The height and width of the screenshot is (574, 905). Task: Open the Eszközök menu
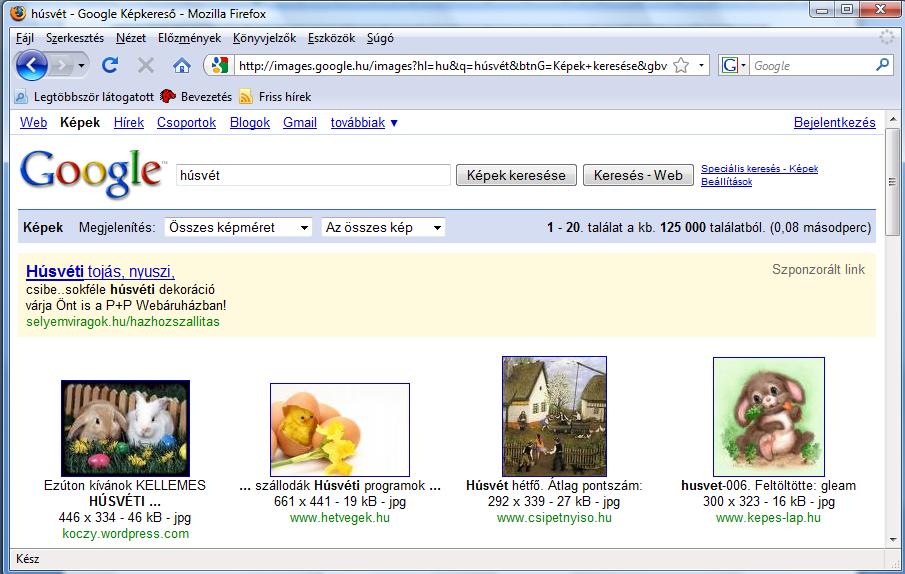331,38
